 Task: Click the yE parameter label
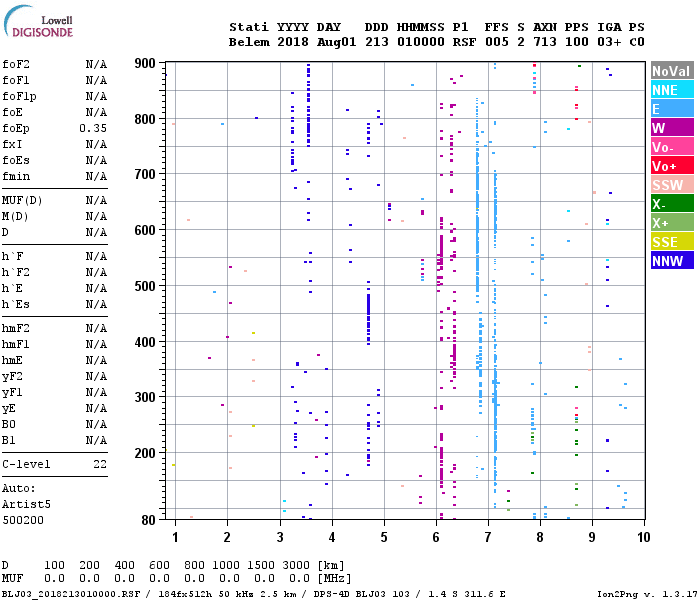9,409
